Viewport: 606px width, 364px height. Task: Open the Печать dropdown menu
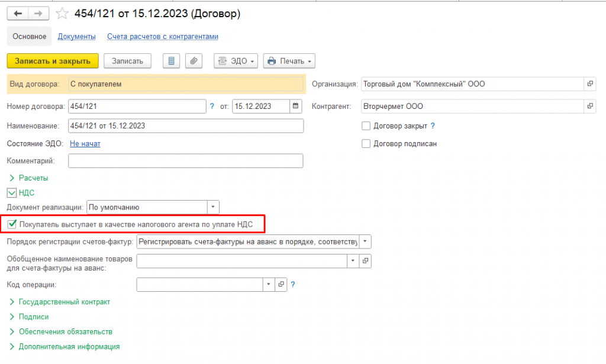coord(289,61)
